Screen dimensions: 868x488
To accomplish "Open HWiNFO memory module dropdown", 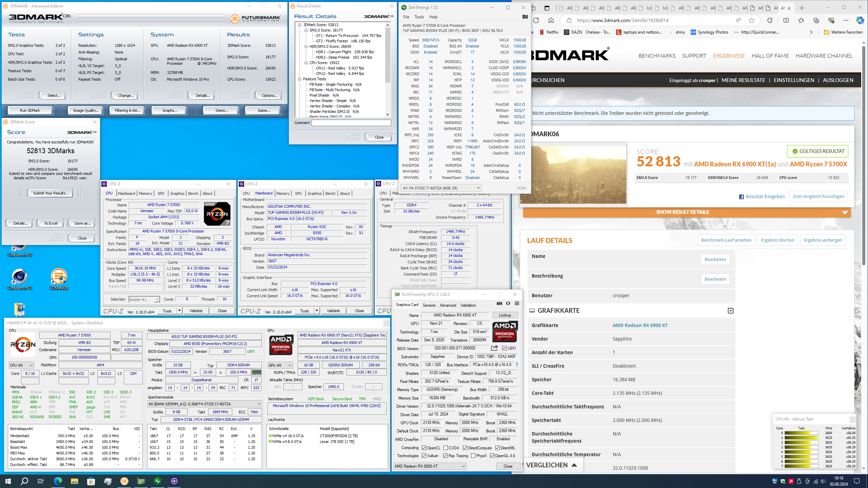I will (x=204, y=404).
